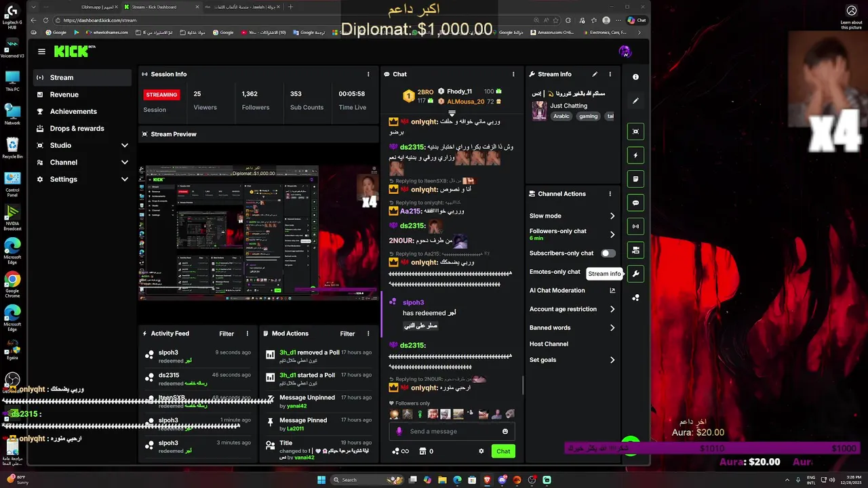This screenshot has width=868, height=488.
Task: Open AI Chat Moderation link
Action: [x=572, y=290]
